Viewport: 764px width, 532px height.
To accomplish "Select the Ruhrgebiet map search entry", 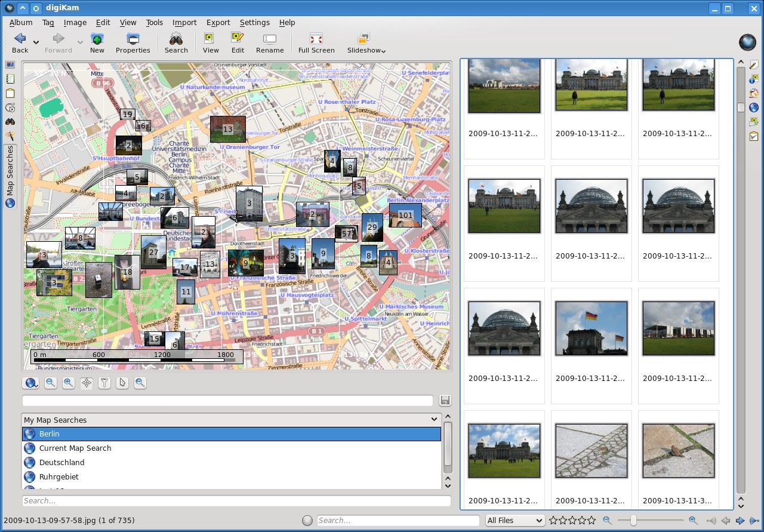I will pos(58,477).
